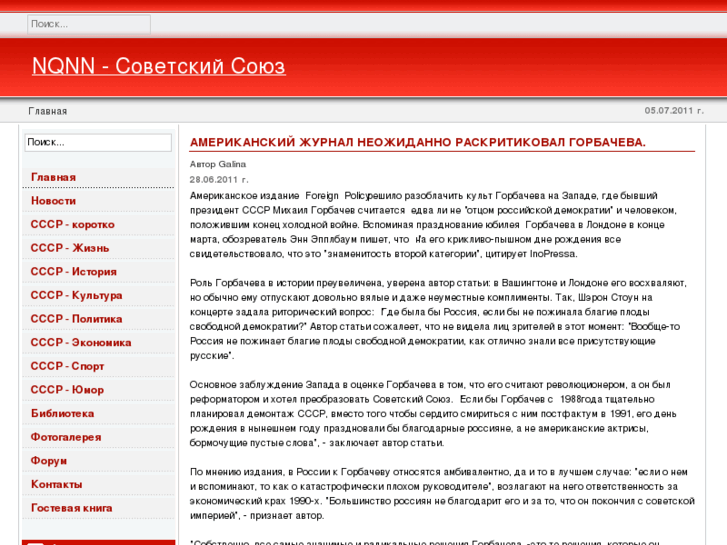Click the paragraph starting По мнению издания

point(442,494)
